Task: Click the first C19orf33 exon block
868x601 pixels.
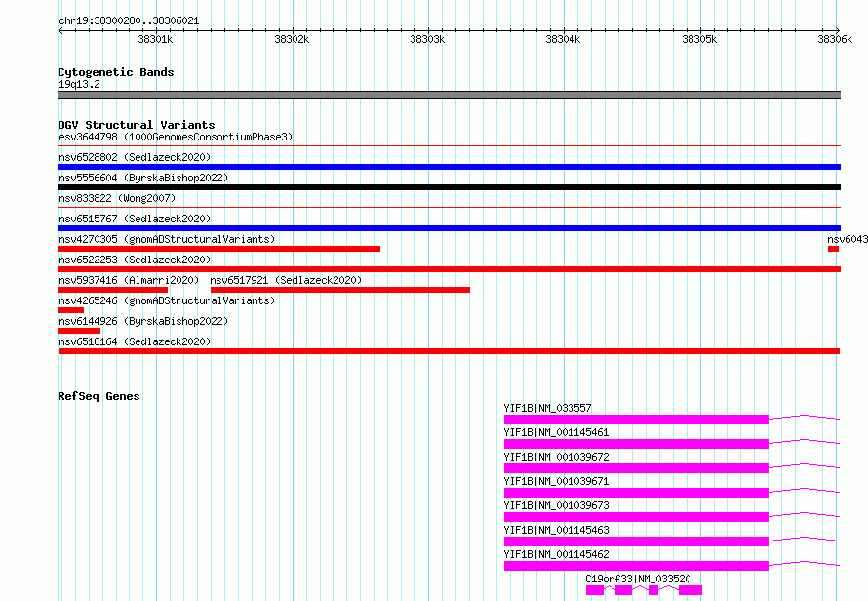Action: [x=595, y=590]
